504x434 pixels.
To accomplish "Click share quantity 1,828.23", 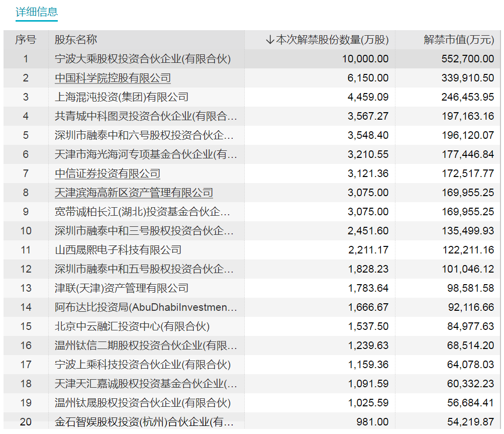I will 368,269.
